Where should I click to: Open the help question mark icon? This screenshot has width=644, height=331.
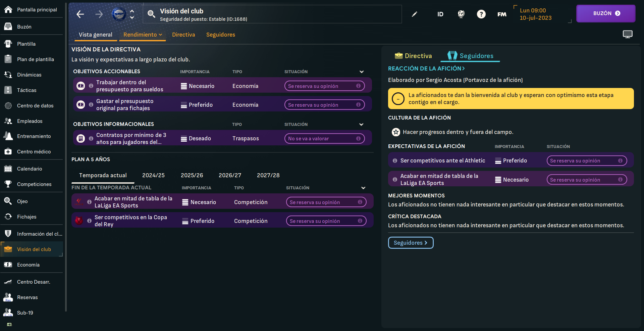481,14
